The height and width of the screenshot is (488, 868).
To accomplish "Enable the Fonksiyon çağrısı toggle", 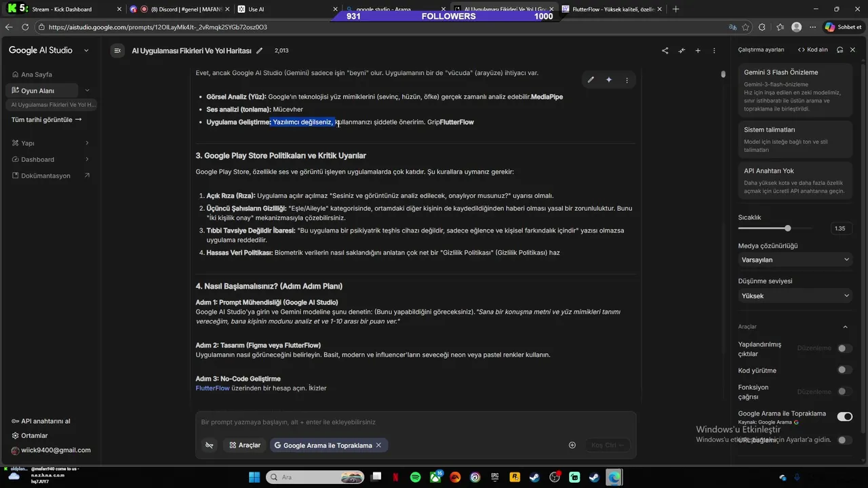I will 844,392.
